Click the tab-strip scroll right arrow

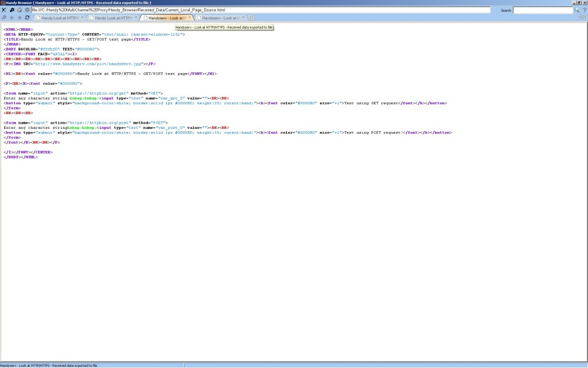(584, 17)
